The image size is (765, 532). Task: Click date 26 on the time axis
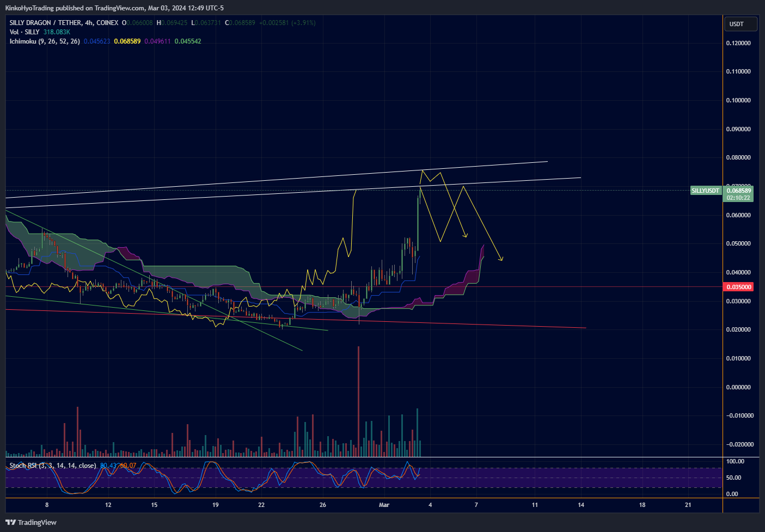click(323, 505)
